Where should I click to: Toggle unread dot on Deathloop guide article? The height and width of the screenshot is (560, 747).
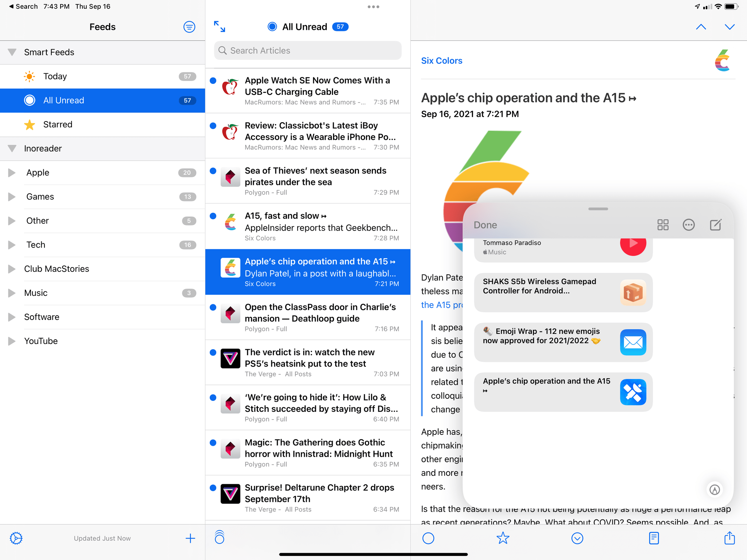(213, 307)
